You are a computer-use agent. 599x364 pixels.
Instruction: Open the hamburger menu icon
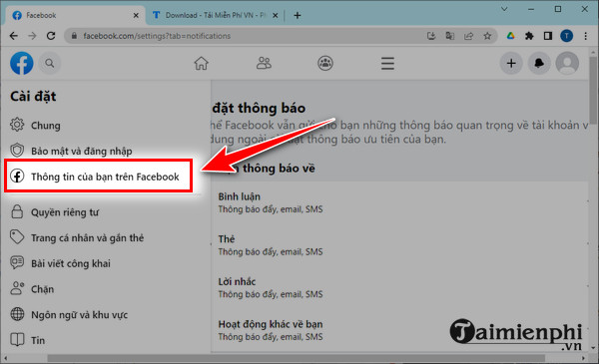(387, 64)
